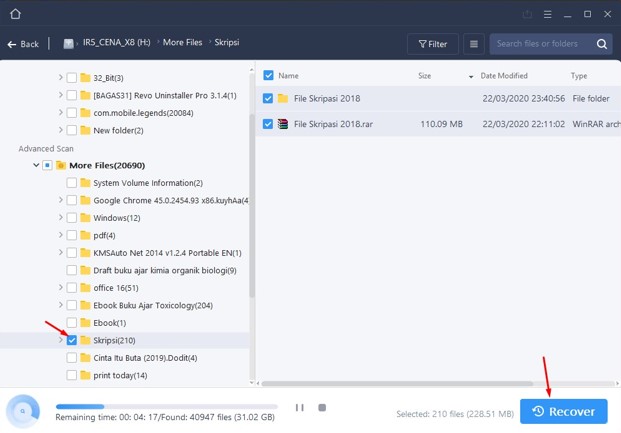Viewport: 621px width, 433px height.
Task: Click the search magnifier icon
Action: 602,44
